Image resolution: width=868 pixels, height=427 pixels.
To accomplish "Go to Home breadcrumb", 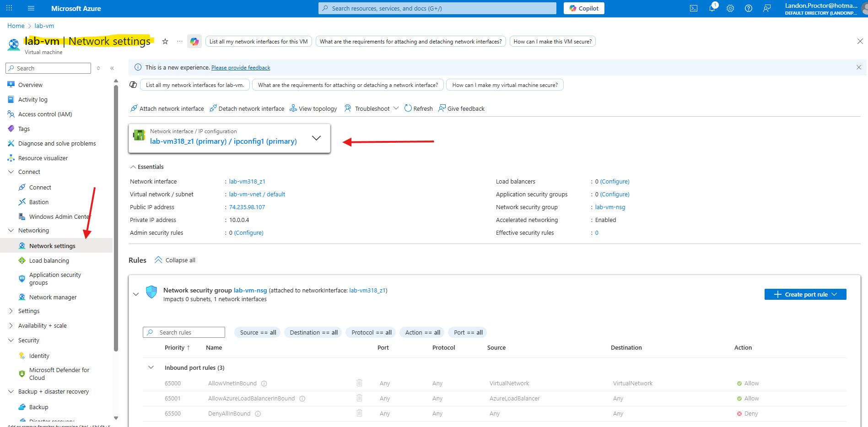I will [16, 26].
